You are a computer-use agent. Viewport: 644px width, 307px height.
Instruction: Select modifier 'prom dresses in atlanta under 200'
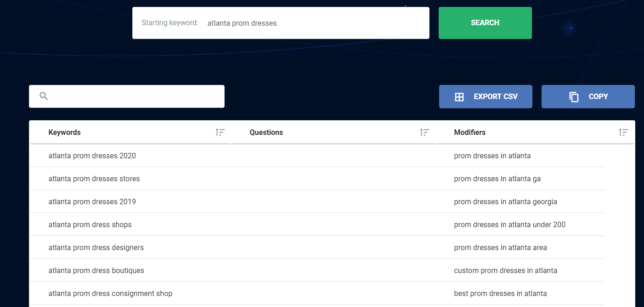510,224
